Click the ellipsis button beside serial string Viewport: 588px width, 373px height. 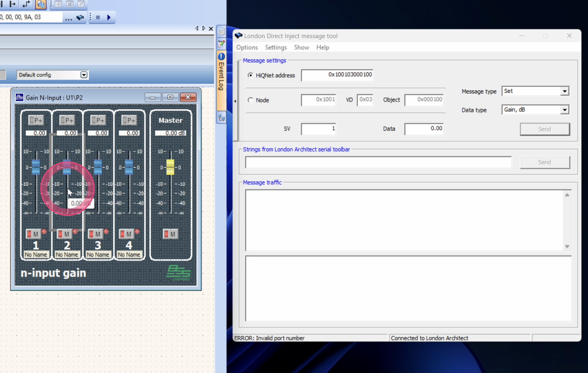[68, 18]
